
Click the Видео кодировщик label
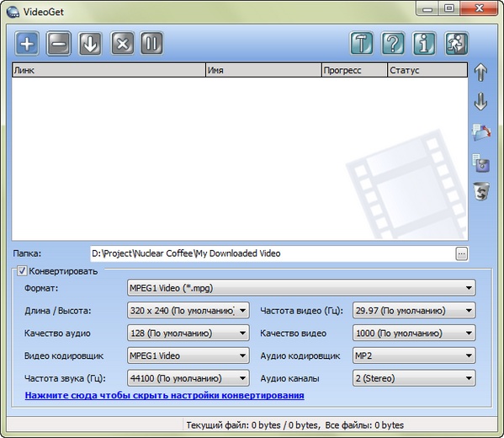[x=64, y=356]
